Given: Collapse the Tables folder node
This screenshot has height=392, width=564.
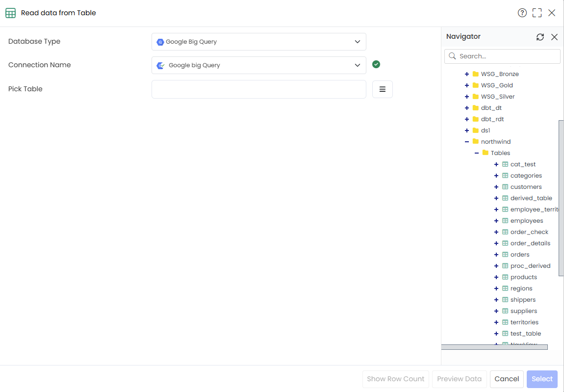Looking at the screenshot, I should point(476,153).
